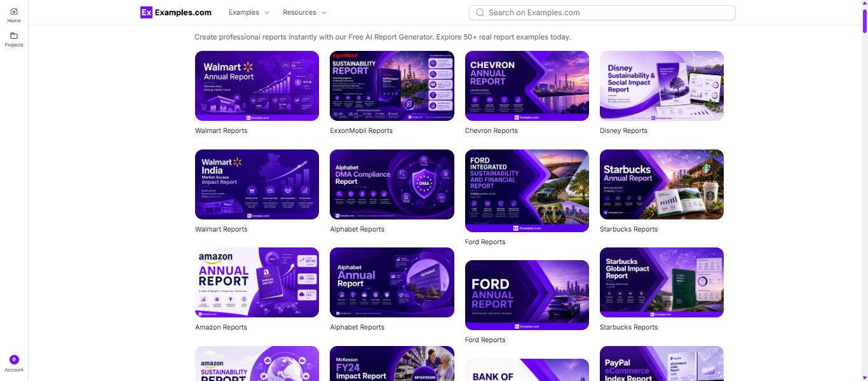868x381 pixels.
Task: Click the search magnifier icon
Action: tap(480, 13)
